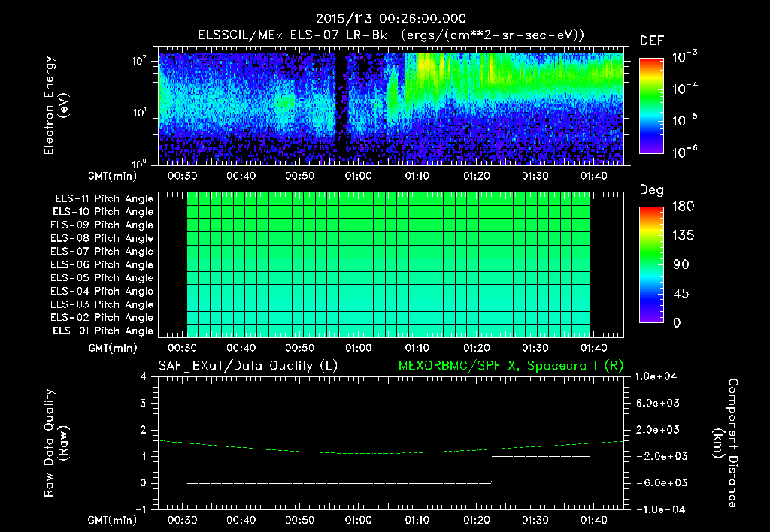The height and width of the screenshot is (532, 770).
Task: Select the Raw Data Quality (Raw) axis label
Action: 56,443
